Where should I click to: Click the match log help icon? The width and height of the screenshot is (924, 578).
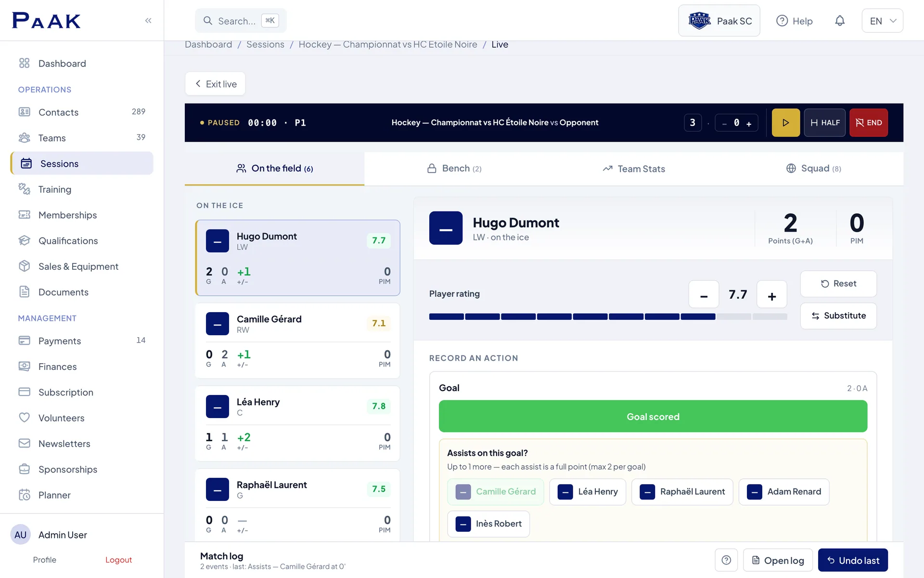726,560
